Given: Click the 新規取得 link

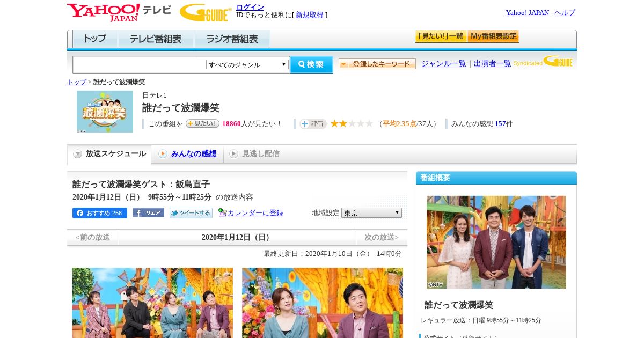Looking at the screenshot, I should [310, 15].
